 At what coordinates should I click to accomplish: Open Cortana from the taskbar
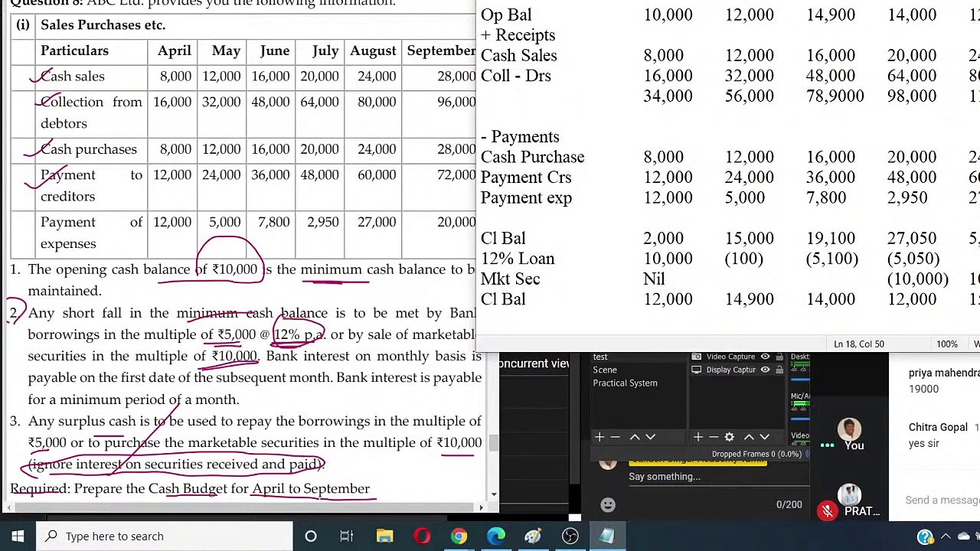point(311,536)
